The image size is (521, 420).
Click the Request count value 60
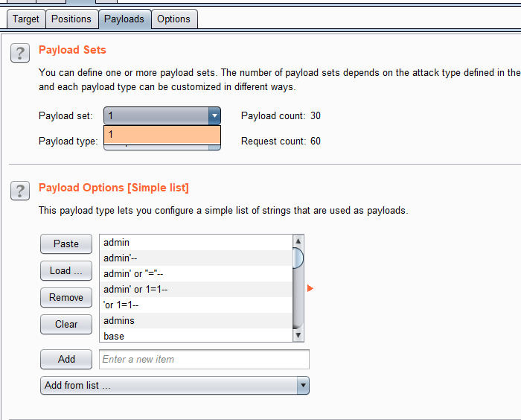(x=316, y=141)
